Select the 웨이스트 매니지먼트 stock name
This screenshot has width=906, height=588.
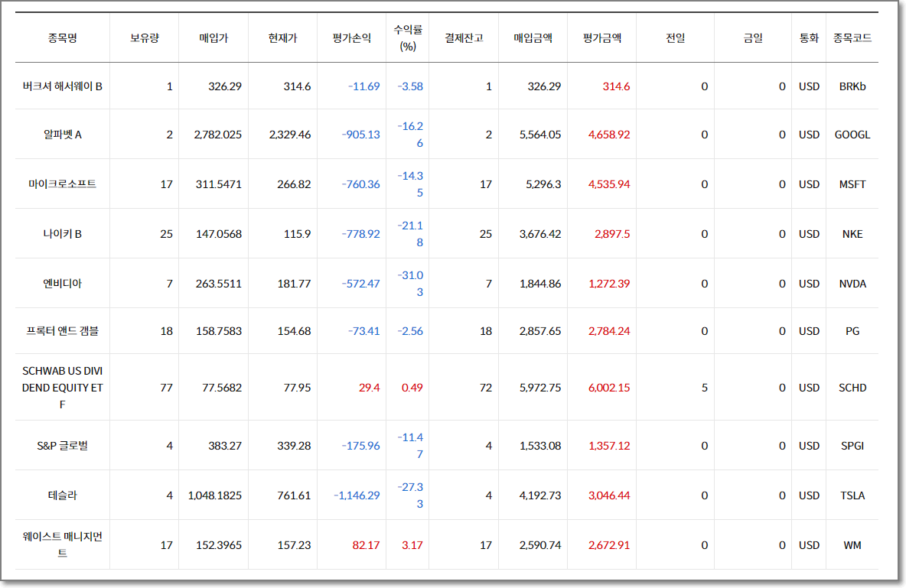(63, 544)
